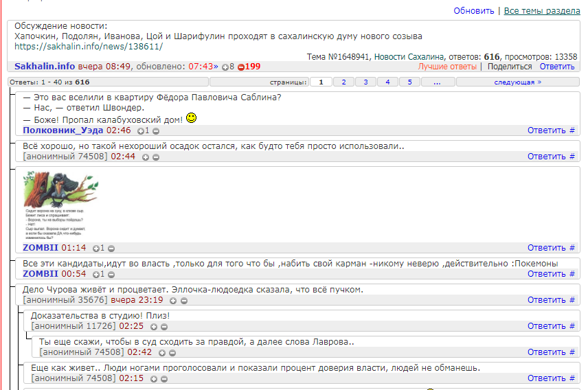Downvote ZOMBII's 01:14 image comment
The image size is (588, 390).
(111, 249)
